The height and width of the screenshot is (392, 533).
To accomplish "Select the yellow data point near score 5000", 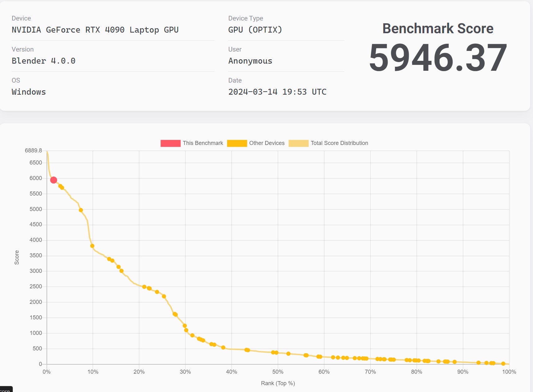I will coord(81,210).
